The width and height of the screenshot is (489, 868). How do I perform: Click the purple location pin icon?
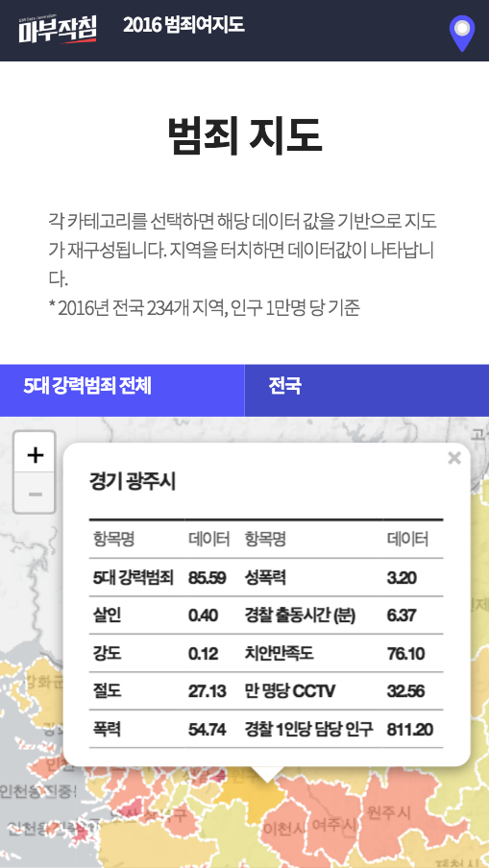pos(461,34)
